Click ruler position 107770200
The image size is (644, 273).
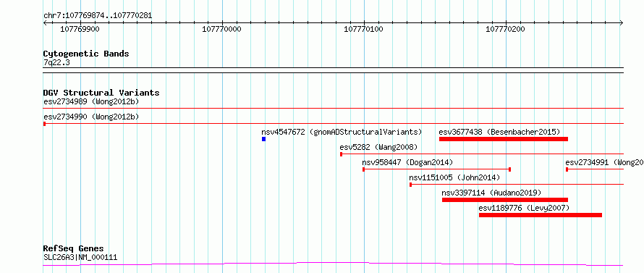coord(505,29)
